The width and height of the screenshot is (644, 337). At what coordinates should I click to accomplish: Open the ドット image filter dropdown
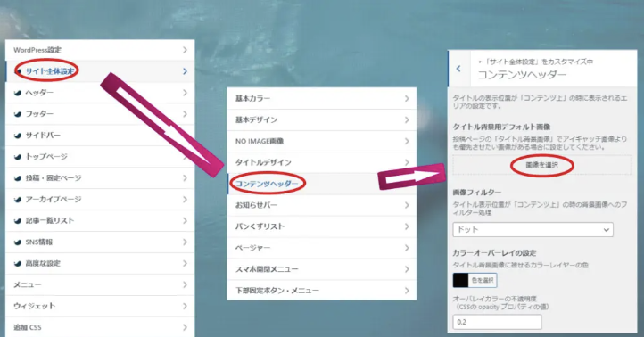click(533, 229)
